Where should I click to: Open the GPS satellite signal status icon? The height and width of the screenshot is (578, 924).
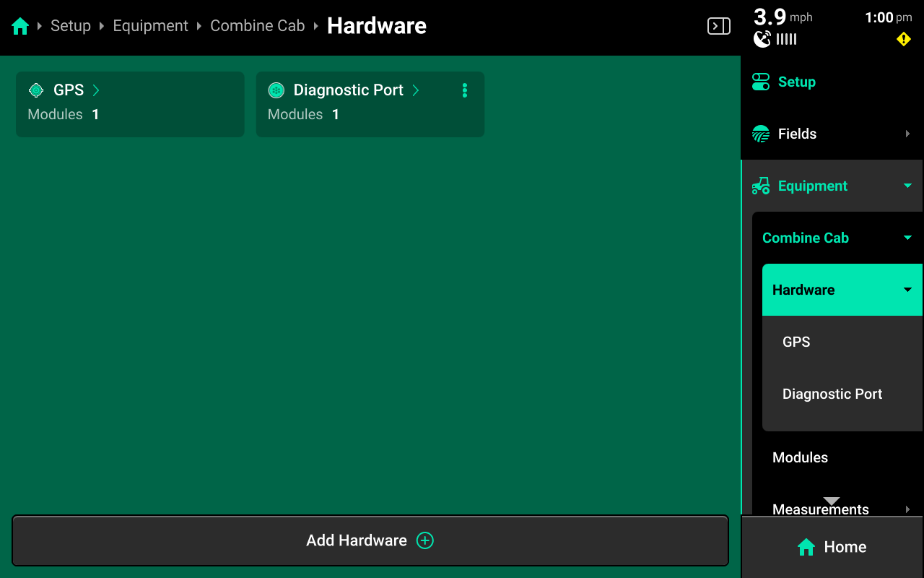point(762,40)
